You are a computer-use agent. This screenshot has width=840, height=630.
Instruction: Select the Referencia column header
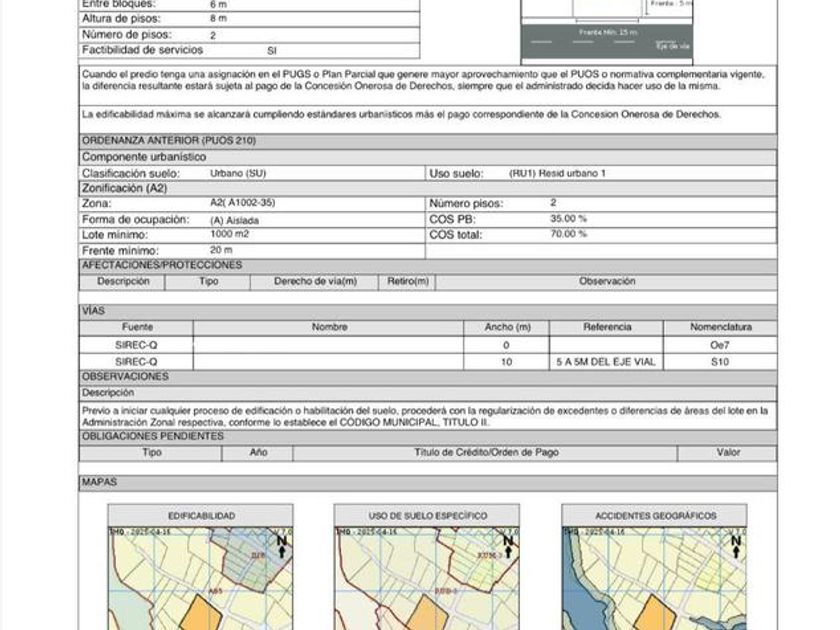coord(606,327)
